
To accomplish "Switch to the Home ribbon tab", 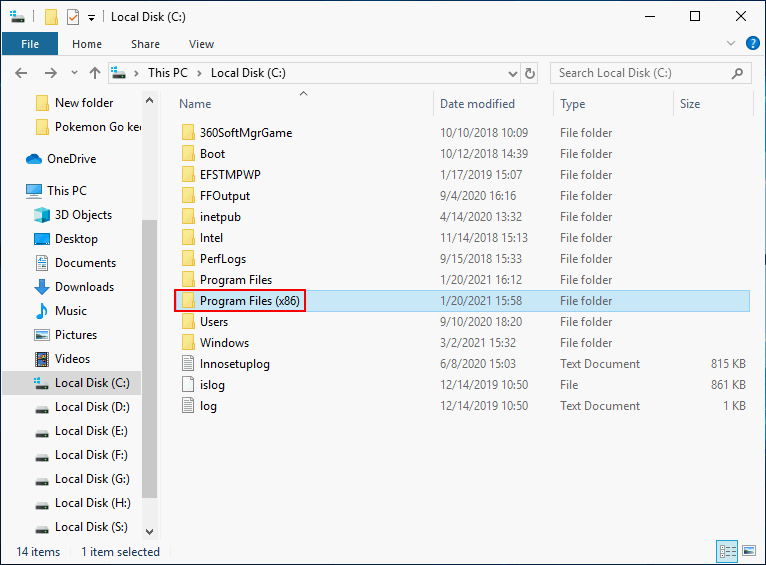I will [x=87, y=44].
